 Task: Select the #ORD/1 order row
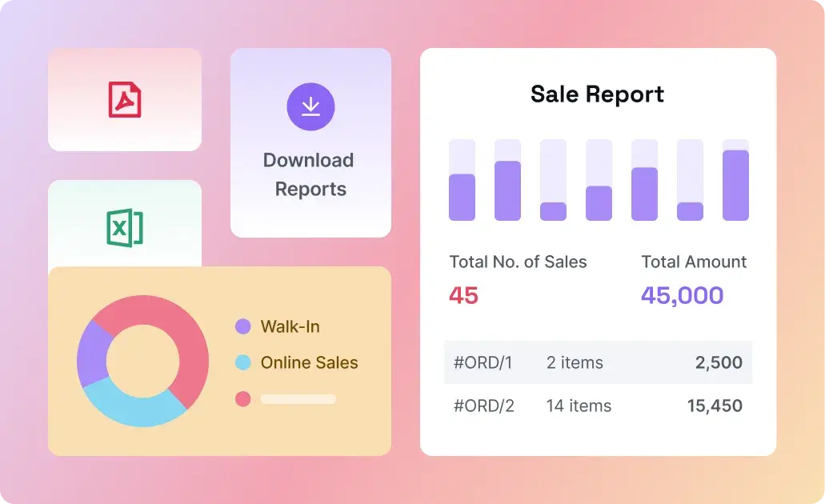[598, 362]
